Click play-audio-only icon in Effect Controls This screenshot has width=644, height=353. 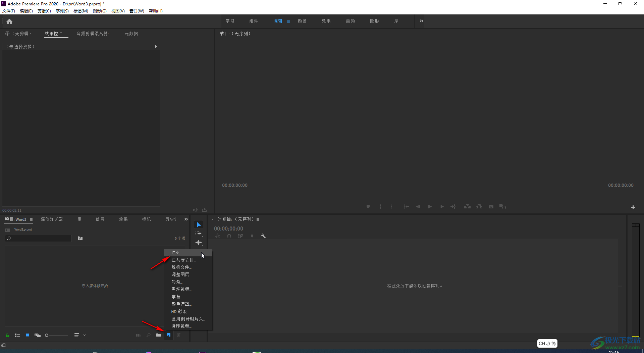point(195,210)
